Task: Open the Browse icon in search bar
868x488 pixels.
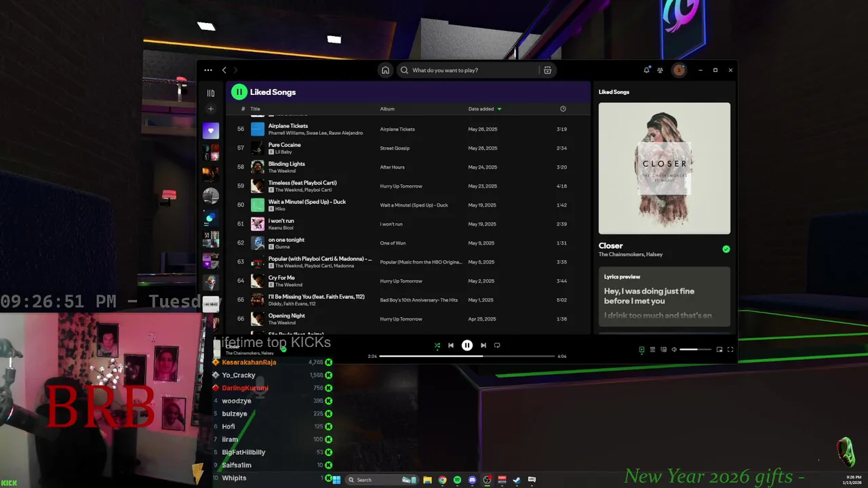Action: tap(547, 70)
